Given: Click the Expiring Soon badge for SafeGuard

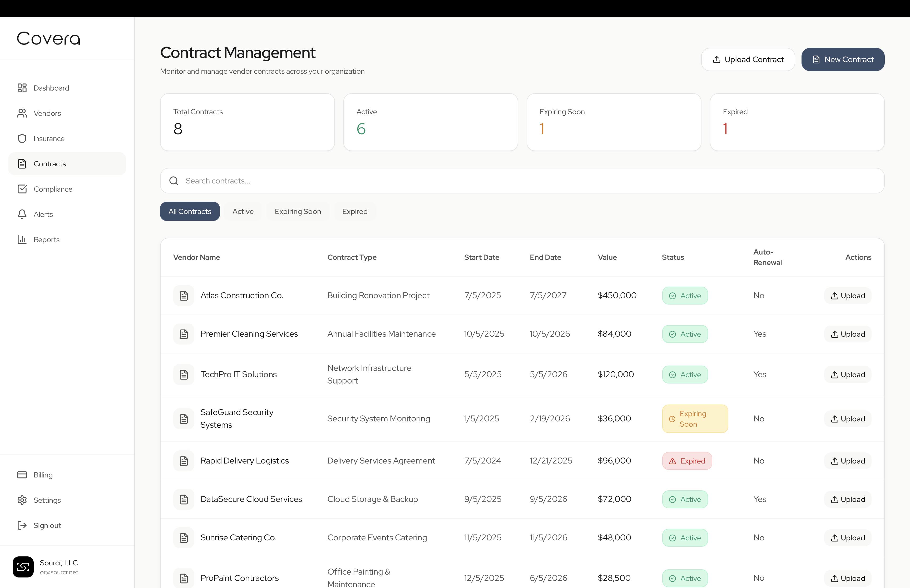Looking at the screenshot, I should (x=695, y=419).
